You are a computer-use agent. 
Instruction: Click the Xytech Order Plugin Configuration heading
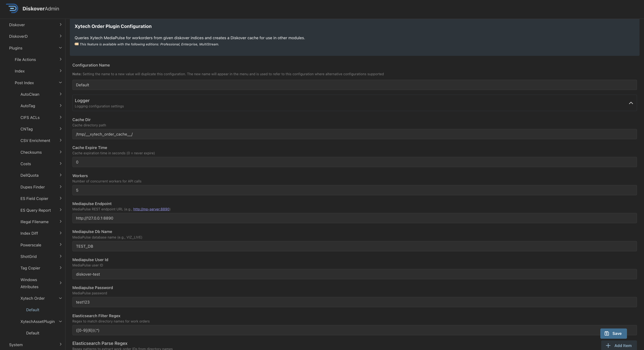113,26
